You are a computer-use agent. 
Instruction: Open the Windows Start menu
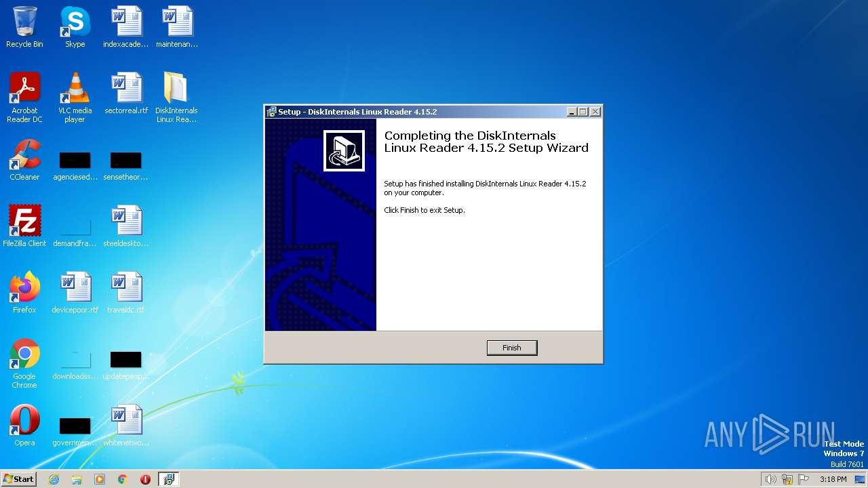(x=19, y=479)
